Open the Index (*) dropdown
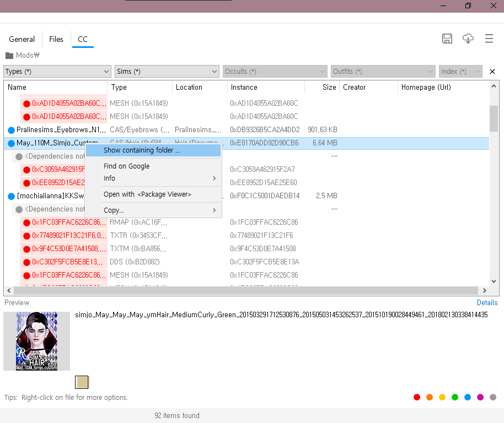 pyautogui.click(x=460, y=72)
